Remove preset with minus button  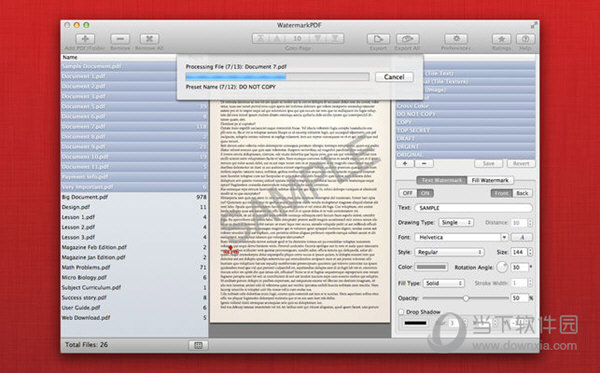click(x=424, y=163)
